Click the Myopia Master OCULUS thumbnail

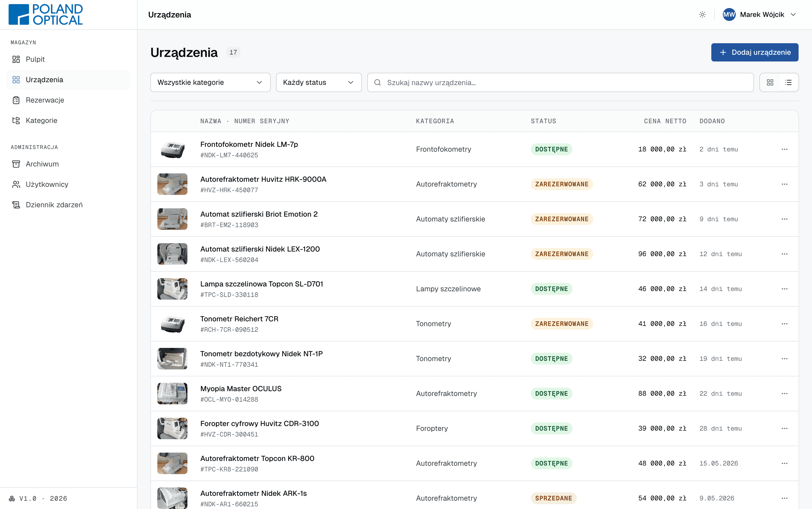click(172, 394)
